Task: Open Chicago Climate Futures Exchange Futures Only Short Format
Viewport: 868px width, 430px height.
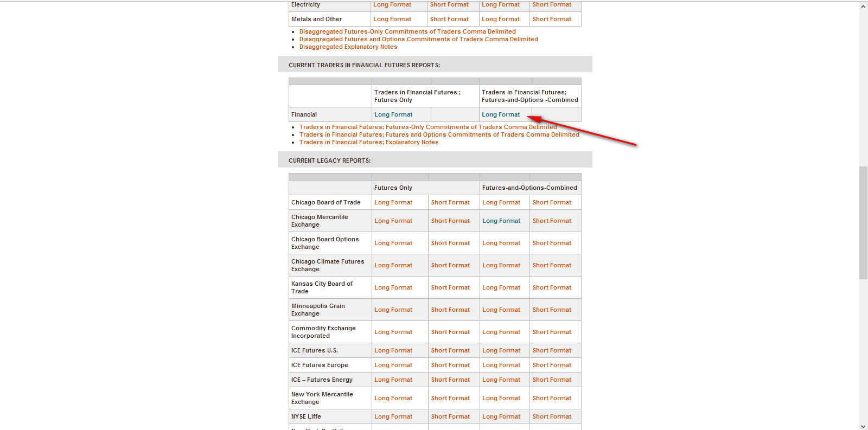Action: point(450,265)
